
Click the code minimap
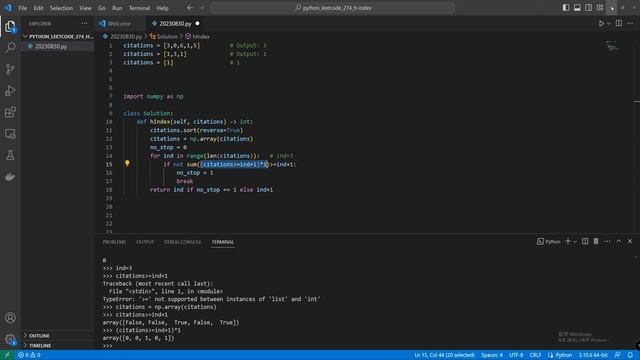coord(612,47)
